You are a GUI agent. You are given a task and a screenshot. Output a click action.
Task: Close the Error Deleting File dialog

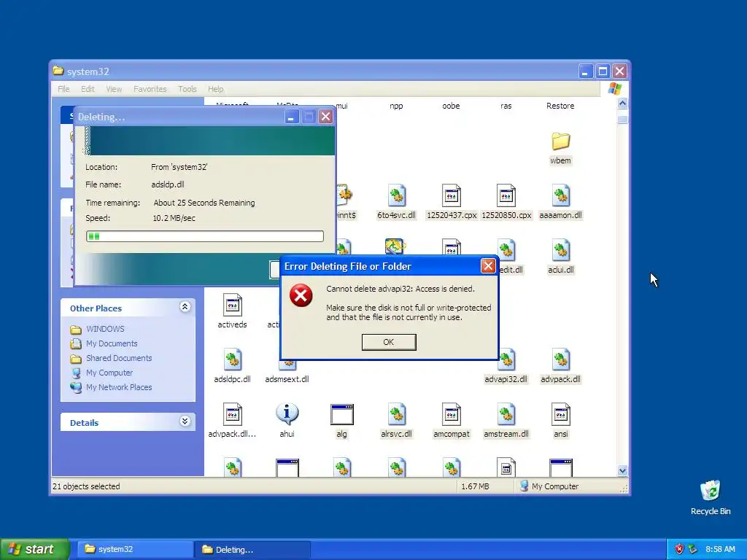(x=488, y=265)
